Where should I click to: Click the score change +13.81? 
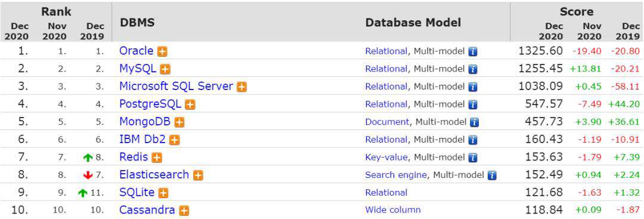click(x=586, y=69)
